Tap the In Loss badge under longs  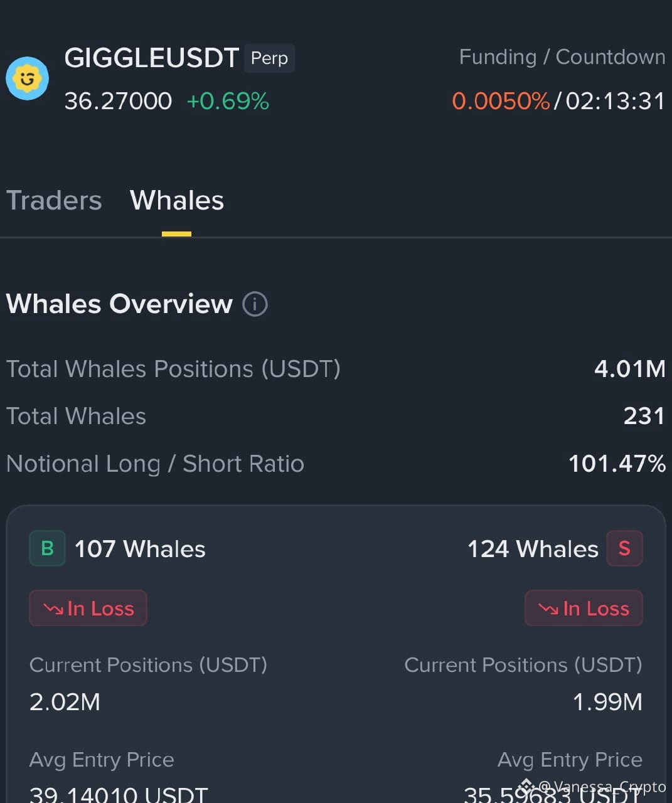tap(88, 608)
